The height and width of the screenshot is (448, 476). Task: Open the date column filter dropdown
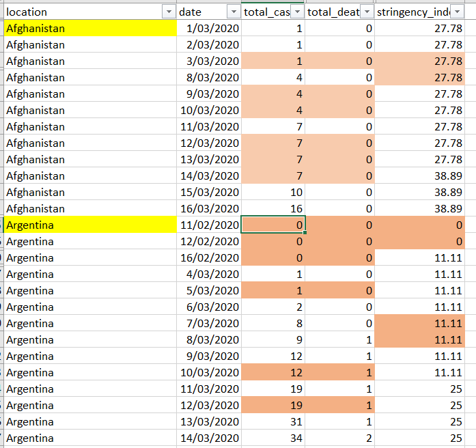(234, 12)
